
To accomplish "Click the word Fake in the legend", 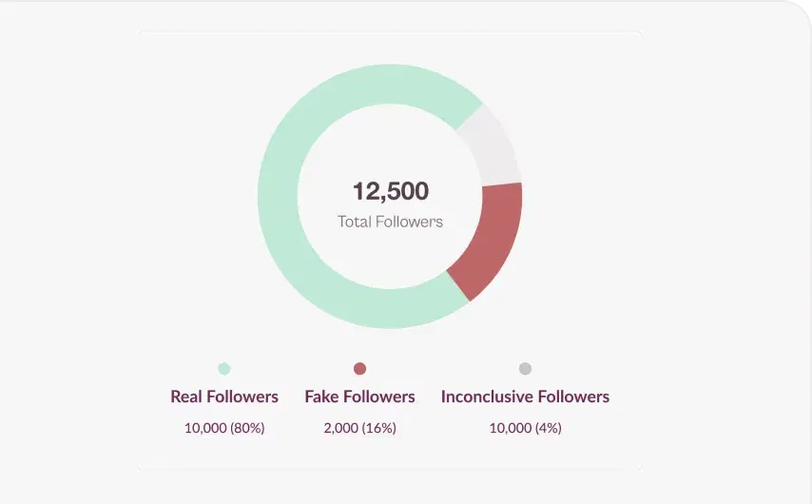I will pyautogui.click(x=321, y=397).
